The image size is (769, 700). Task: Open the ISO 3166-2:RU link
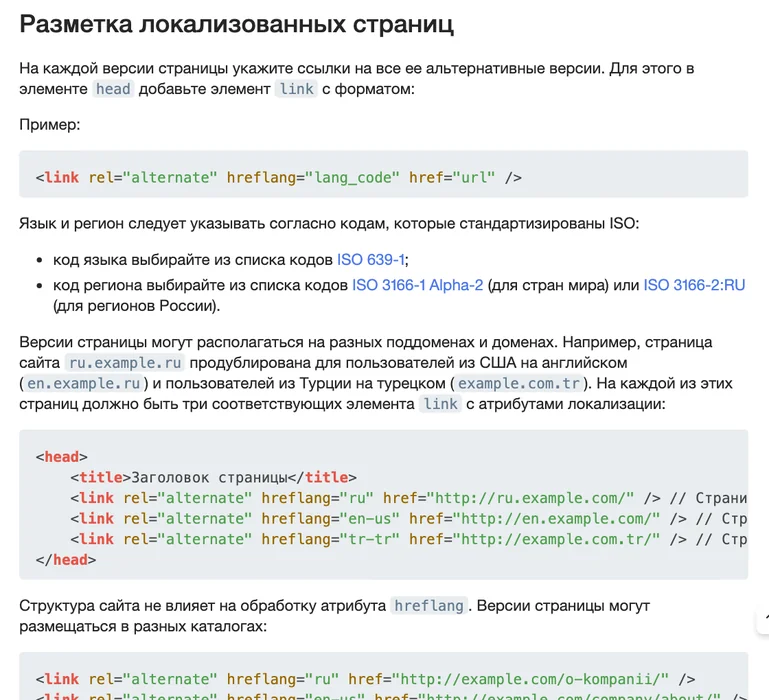(x=694, y=285)
